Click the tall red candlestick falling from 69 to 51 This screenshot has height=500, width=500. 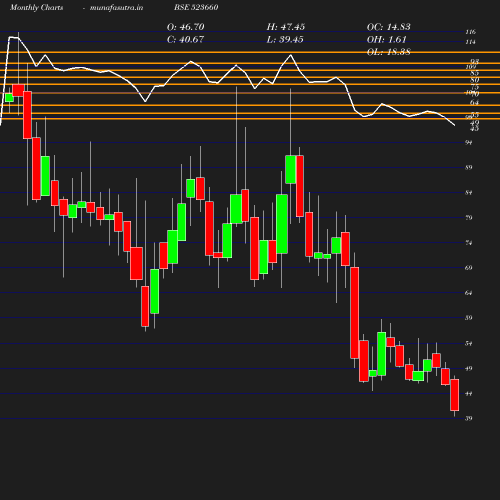click(355, 313)
